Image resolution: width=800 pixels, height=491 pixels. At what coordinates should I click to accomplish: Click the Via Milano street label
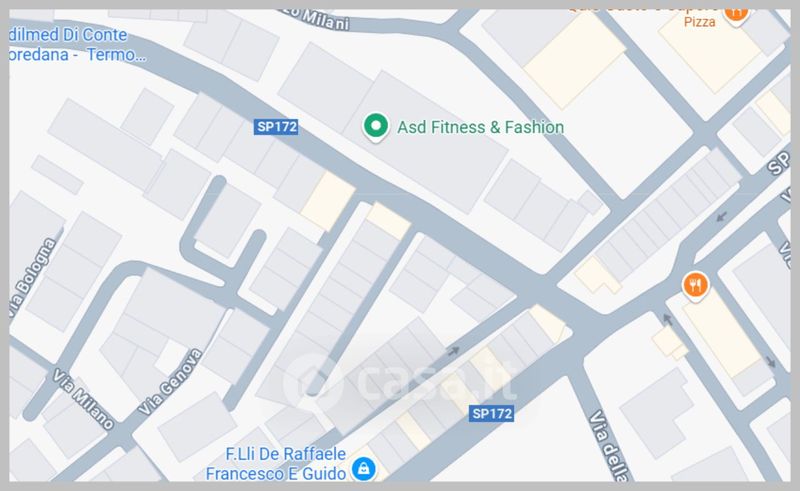[x=83, y=400]
